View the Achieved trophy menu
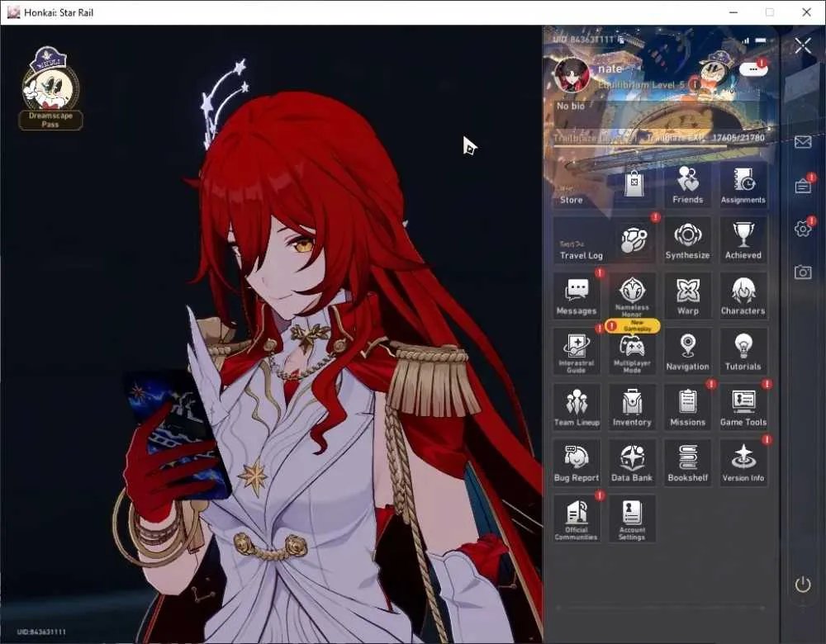The width and height of the screenshot is (826, 644). [743, 240]
